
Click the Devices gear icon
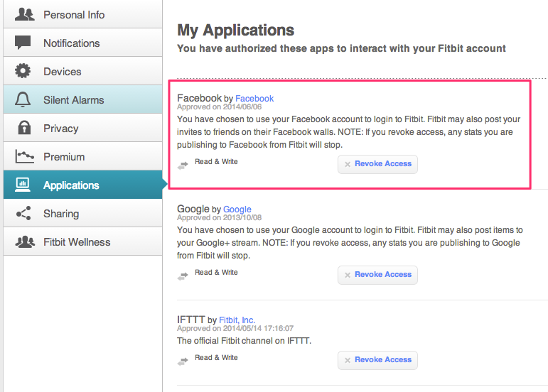click(23, 71)
